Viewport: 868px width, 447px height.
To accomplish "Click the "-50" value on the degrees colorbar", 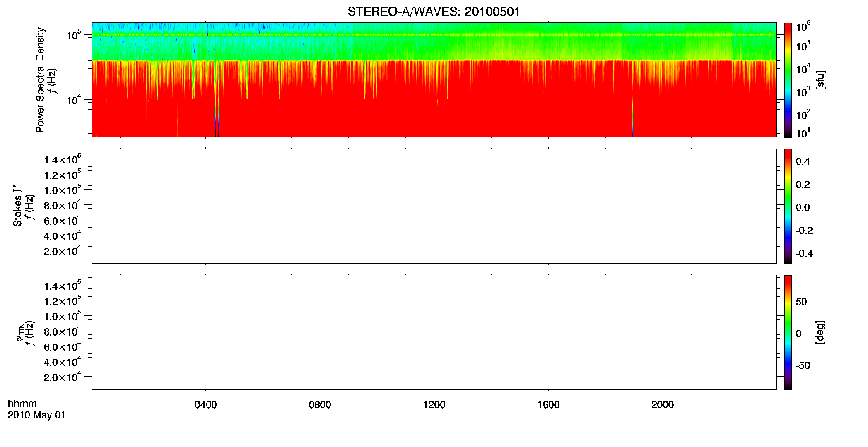I will pos(803,366).
